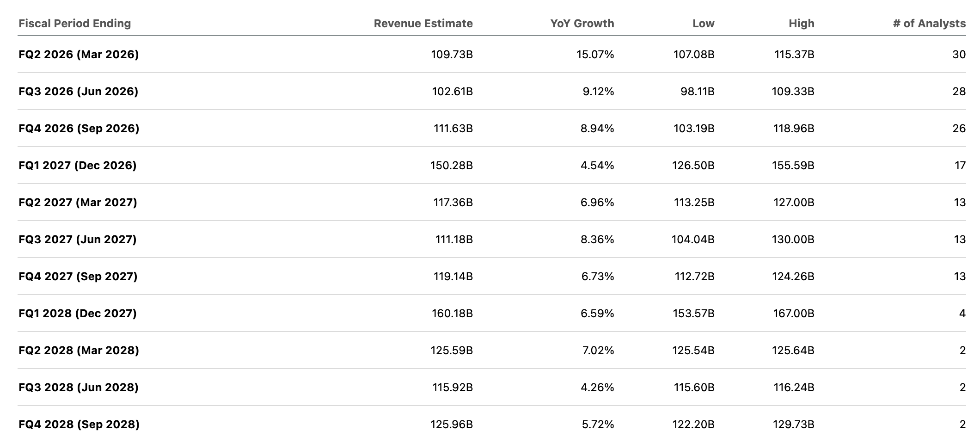
Task: Click the low estimate 113.25B
Action: [x=694, y=203]
